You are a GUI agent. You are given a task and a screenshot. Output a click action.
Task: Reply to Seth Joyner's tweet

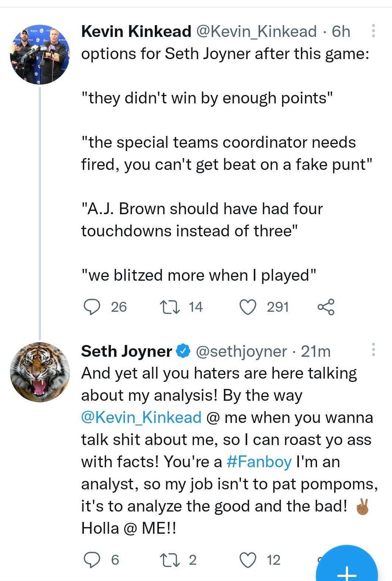tap(91, 560)
